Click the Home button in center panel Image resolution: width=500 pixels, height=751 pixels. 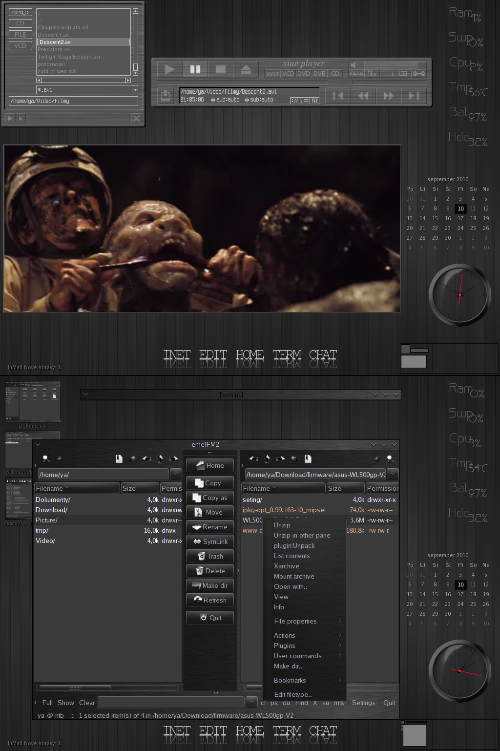(210, 465)
